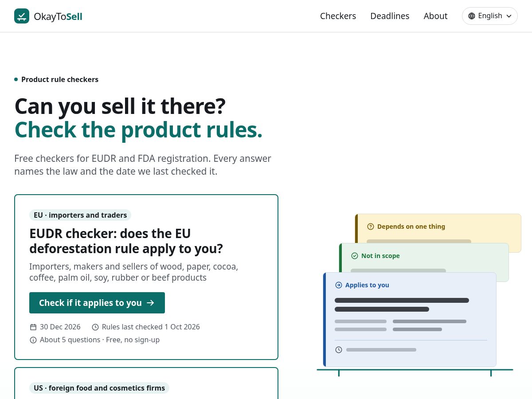Viewport: 532px width, 399px height.
Task: Click Rules last checked 1 Oct 2026 text
Action: click(151, 327)
